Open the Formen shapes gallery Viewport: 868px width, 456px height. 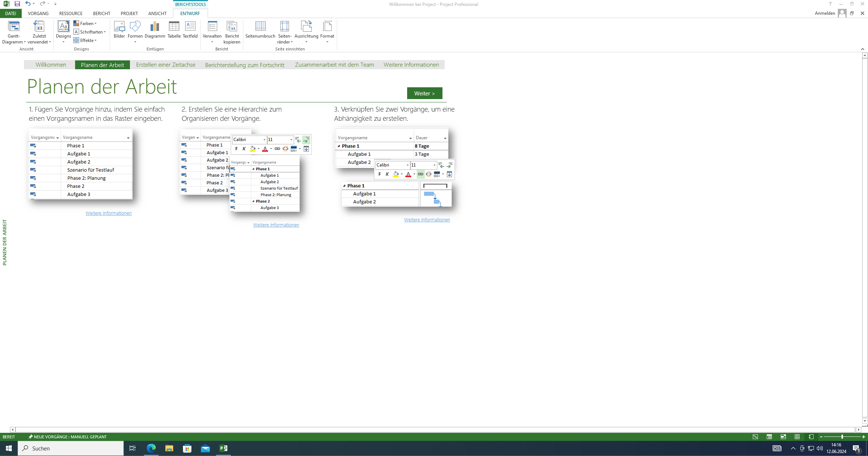(x=135, y=32)
